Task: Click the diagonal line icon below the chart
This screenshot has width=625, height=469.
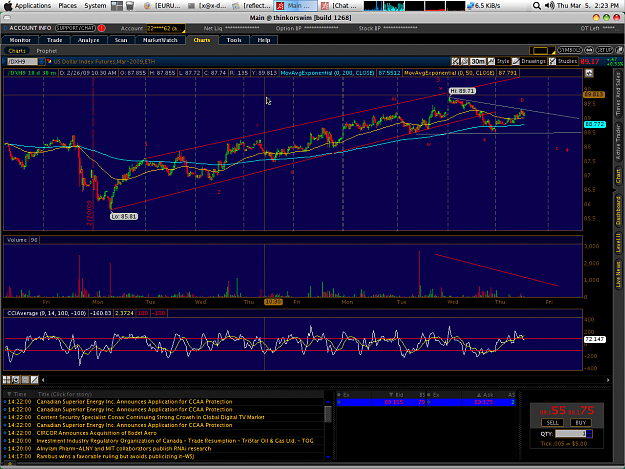Action: [x=35, y=380]
